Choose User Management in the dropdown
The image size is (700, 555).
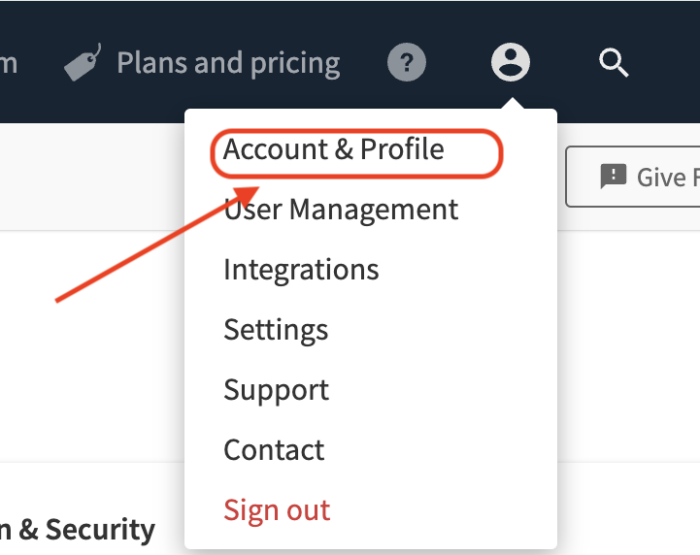coord(341,209)
